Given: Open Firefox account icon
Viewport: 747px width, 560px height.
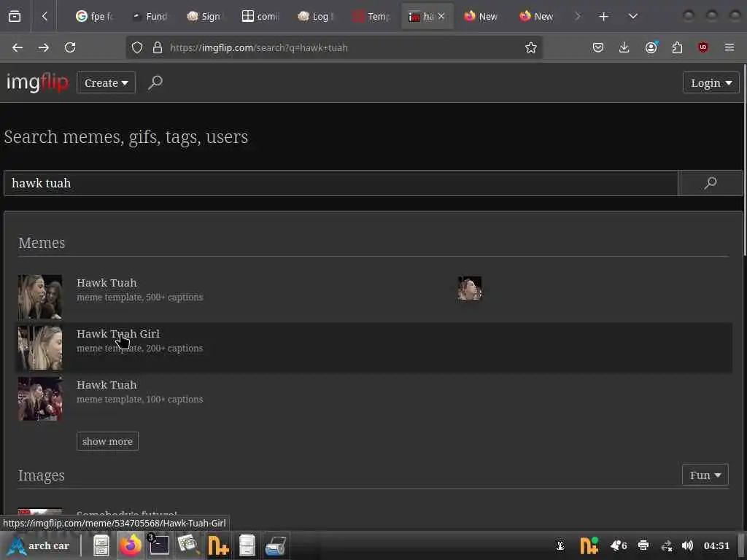Looking at the screenshot, I should (x=651, y=47).
